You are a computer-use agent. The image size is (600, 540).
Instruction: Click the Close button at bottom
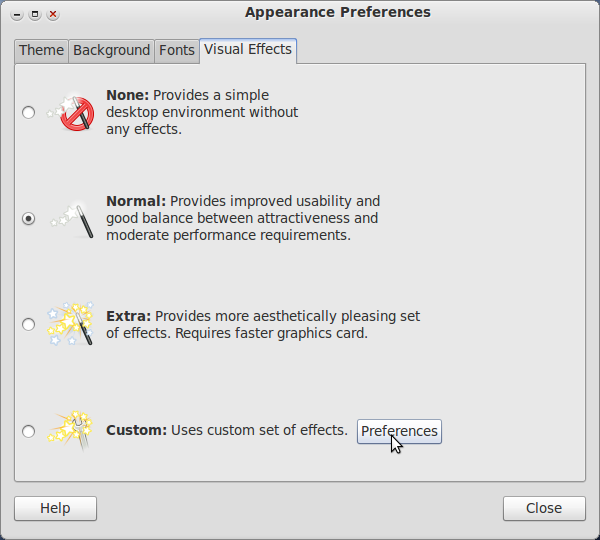pyautogui.click(x=544, y=508)
